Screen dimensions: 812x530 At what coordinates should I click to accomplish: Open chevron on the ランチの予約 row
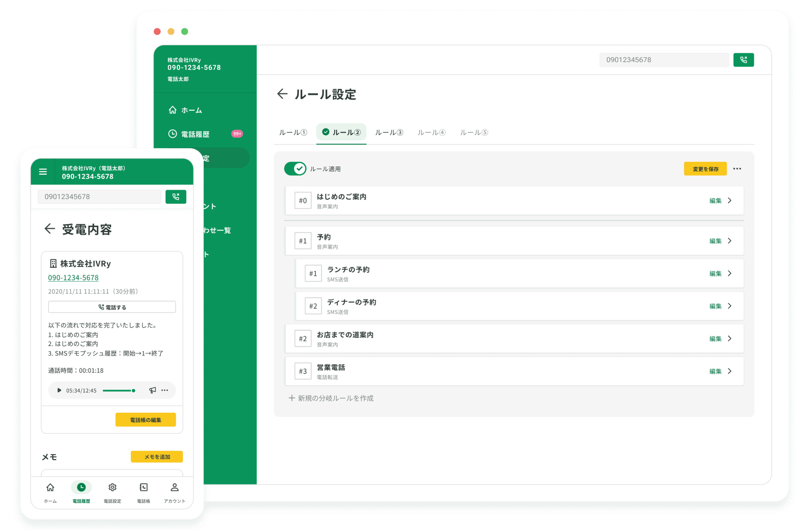click(730, 274)
